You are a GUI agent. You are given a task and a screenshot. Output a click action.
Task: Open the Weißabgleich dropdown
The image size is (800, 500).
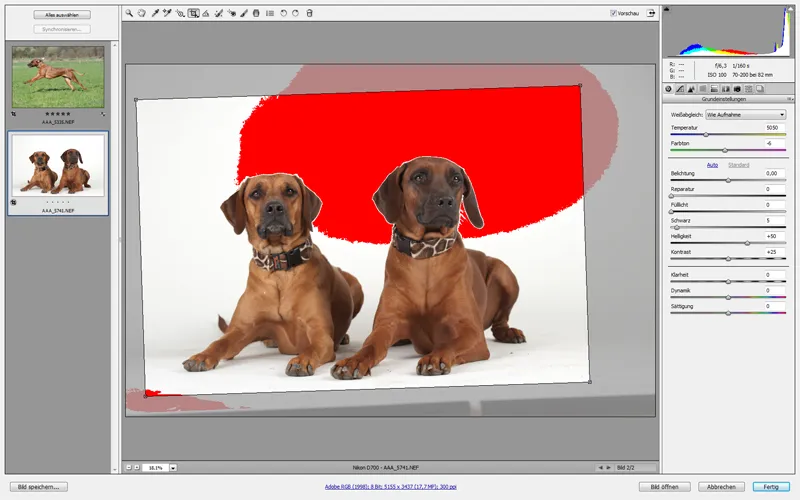pos(745,115)
